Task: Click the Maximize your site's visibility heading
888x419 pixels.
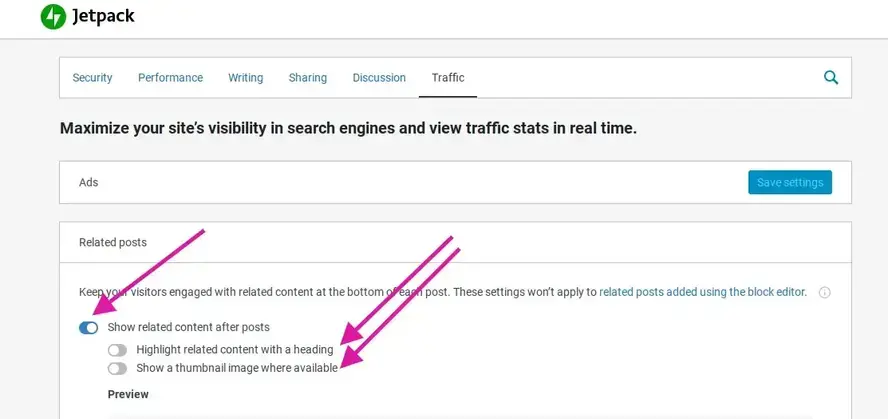Action: (x=348, y=129)
